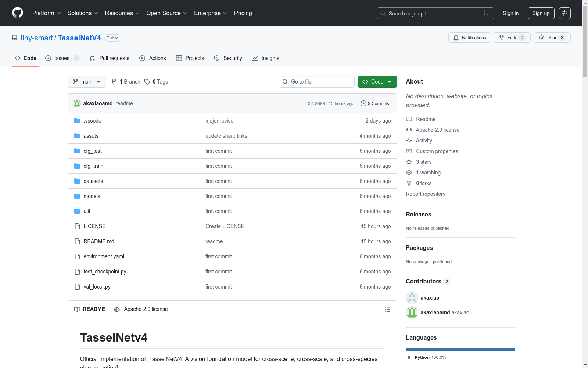The width and height of the screenshot is (588, 368).
Task: Fork the TasselNetV4 repository
Action: pyautogui.click(x=512, y=38)
